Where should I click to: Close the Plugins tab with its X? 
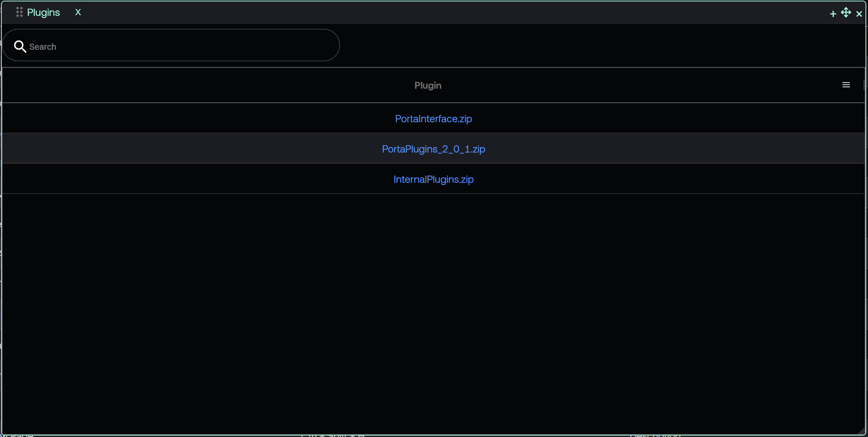[x=78, y=12]
